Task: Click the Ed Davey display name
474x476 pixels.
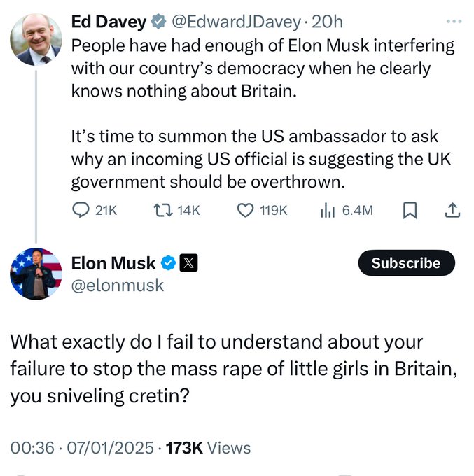Action: (109, 22)
